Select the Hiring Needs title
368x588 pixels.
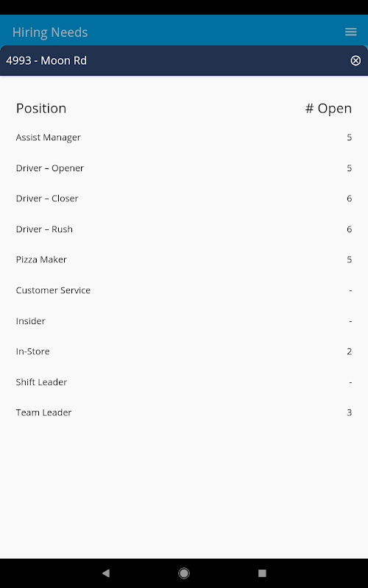50,32
